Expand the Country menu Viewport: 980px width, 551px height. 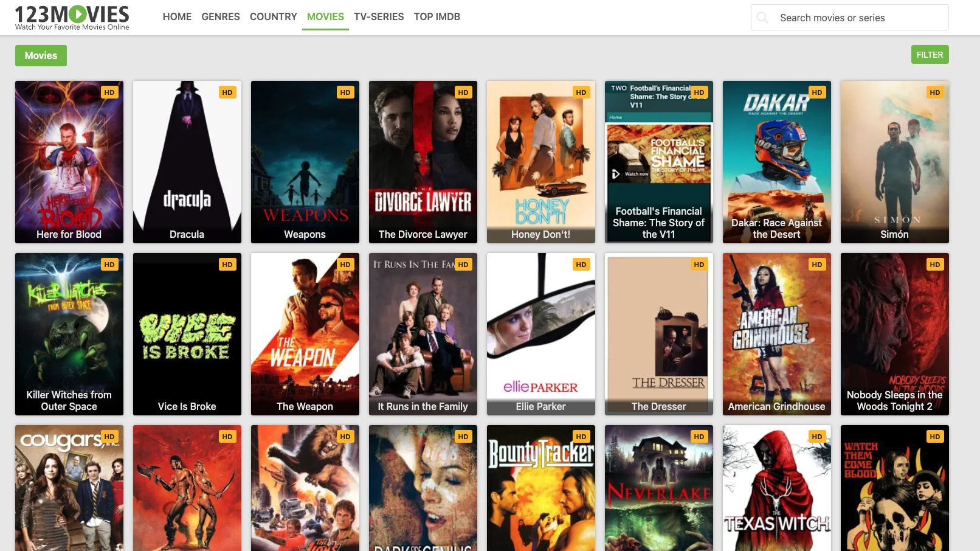(273, 17)
